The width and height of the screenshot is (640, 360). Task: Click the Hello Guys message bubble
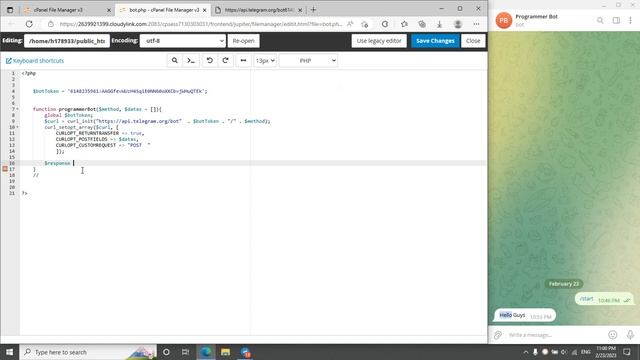coord(525,316)
